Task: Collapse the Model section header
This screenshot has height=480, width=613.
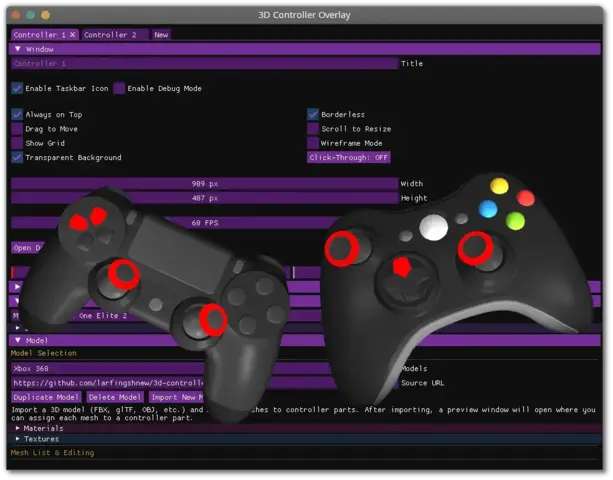Action: (x=305, y=340)
